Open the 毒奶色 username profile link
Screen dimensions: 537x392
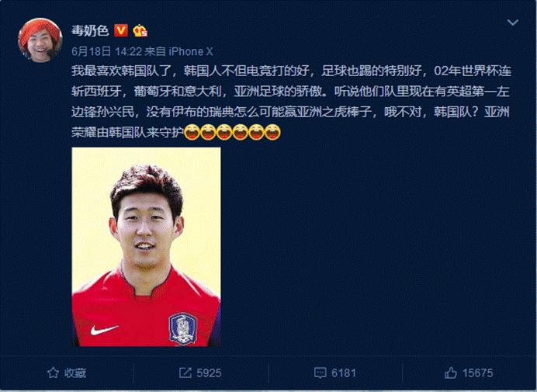tap(90, 30)
